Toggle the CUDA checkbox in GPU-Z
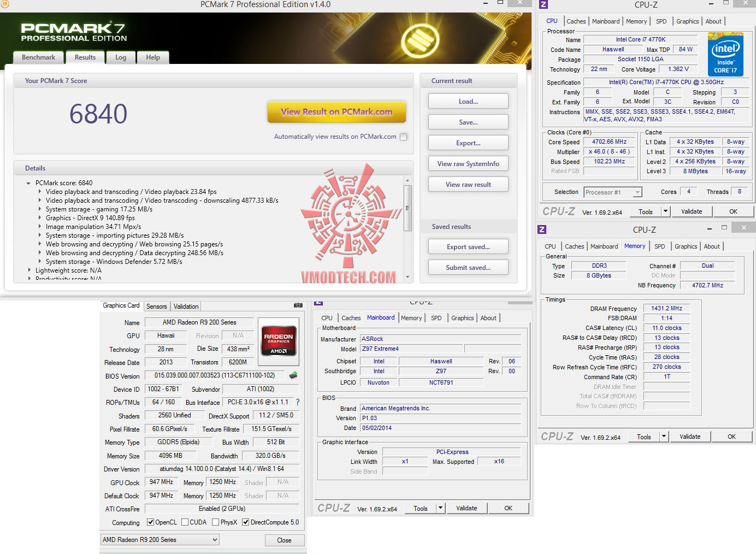The width and height of the screenshot is (756, 554). click(185, 522)
